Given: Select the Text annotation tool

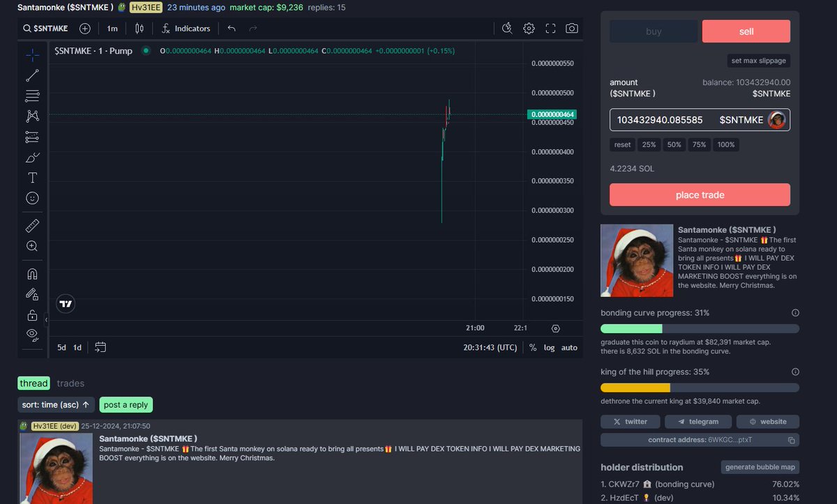Looking at the screenshot, I should tap(32, 178).
